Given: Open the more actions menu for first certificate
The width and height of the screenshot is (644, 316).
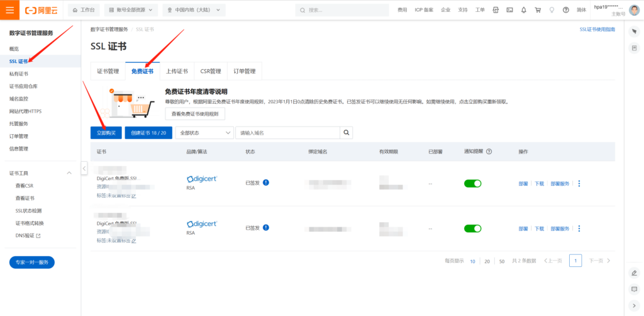Looking at the screenshot, I should tap(579, 183).
